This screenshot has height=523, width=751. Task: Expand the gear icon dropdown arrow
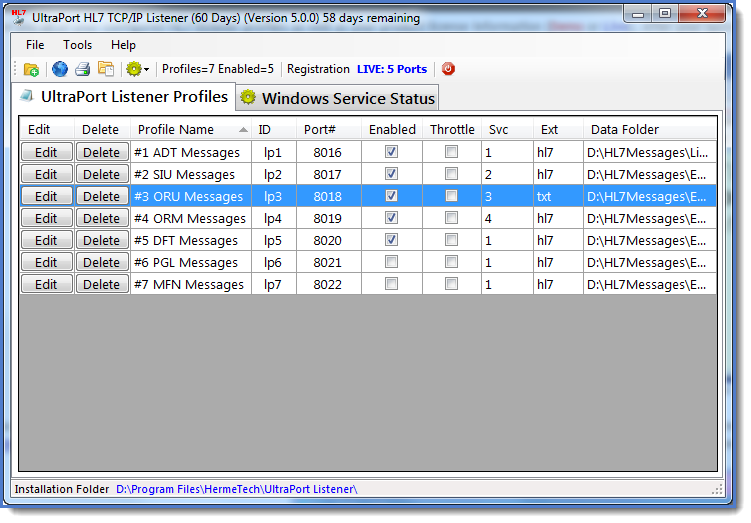pos(147,70)
